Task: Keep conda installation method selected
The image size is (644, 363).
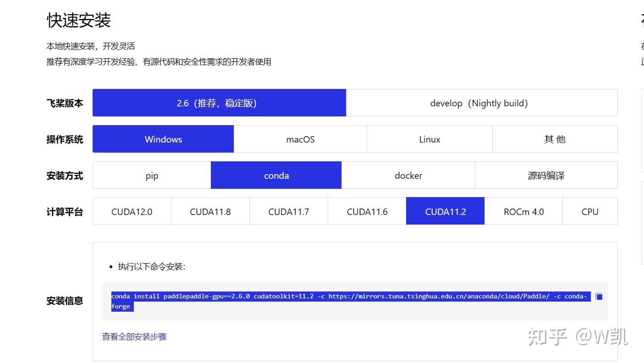Action: [276, 175]
